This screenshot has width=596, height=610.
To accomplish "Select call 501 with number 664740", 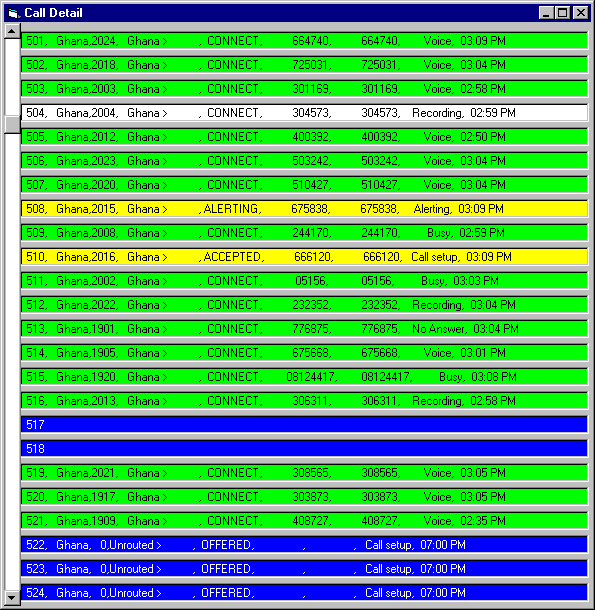I will pyautogui.click(x=304, y=41).
